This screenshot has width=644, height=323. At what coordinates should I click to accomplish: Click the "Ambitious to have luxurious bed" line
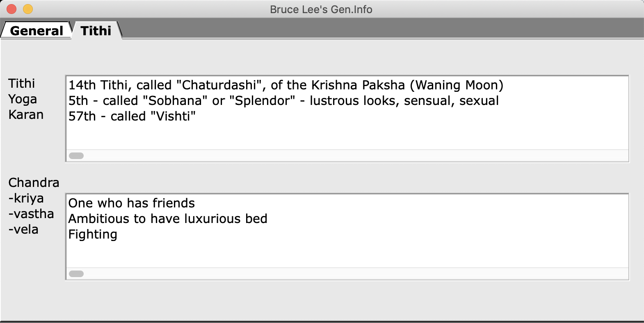click(x=167, y=219)
